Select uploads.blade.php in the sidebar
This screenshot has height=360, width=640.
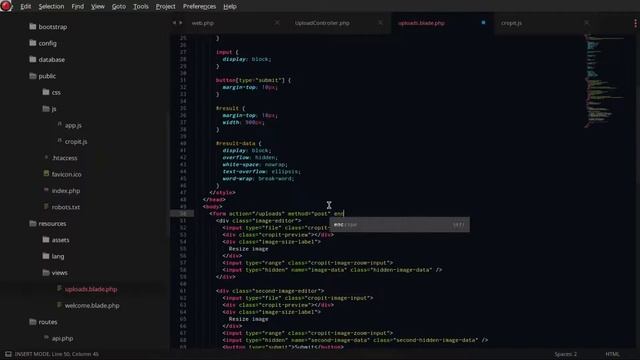click(91, 289)
